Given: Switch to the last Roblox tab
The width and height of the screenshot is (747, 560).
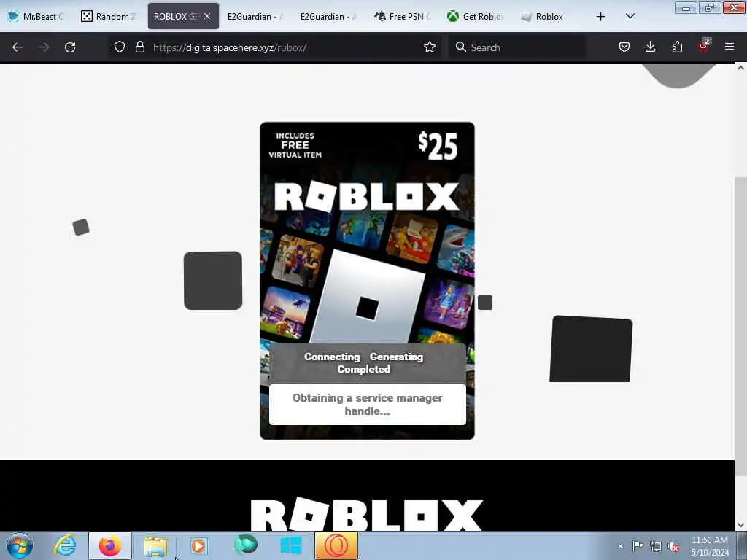Looking at the screenshot, I should pyautogui.click(x=548, y=16).
